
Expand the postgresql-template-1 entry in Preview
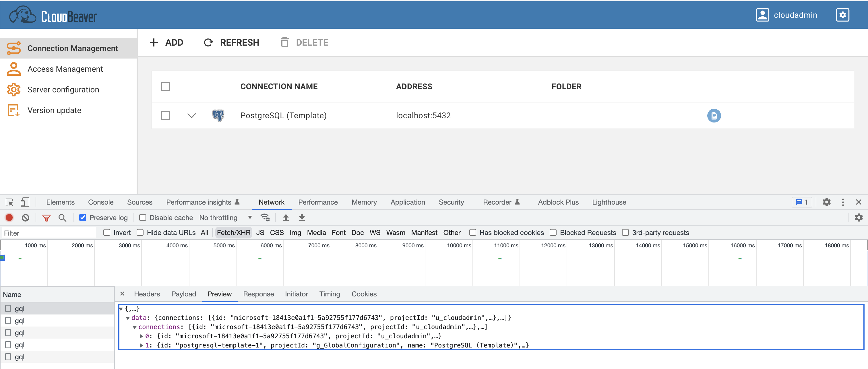tap(142, 345)
